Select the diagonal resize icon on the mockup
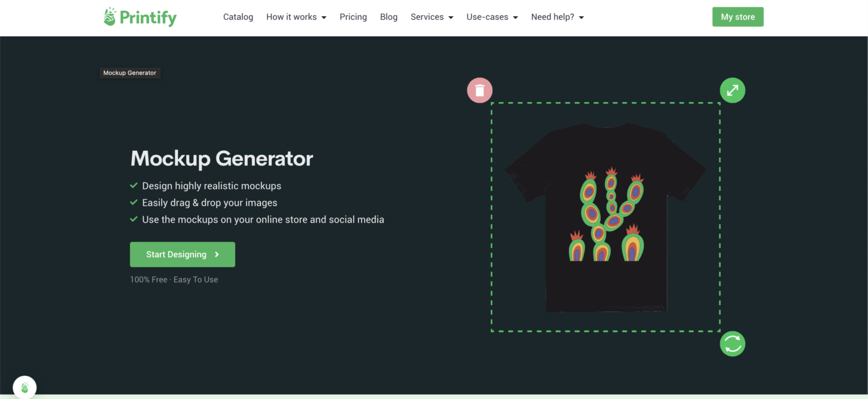The height and width of the screenshot is (399, 868). 732,90
